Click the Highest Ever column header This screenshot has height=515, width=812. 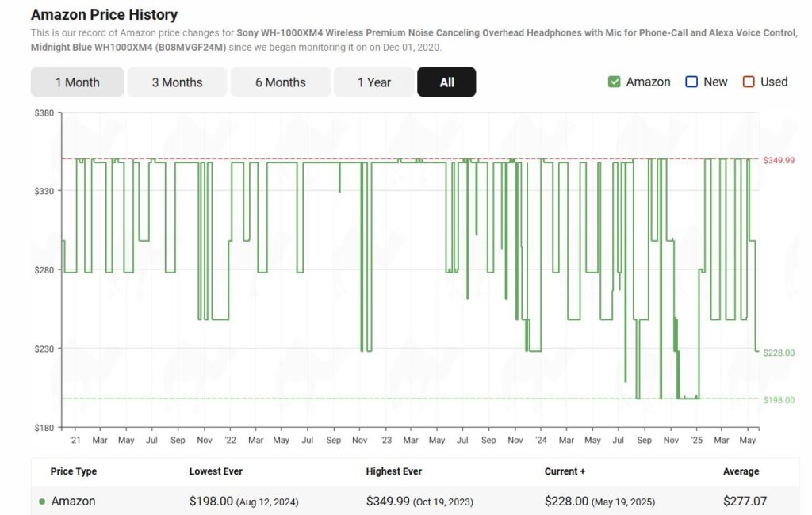pyautogui.click(x=394, y=471)
